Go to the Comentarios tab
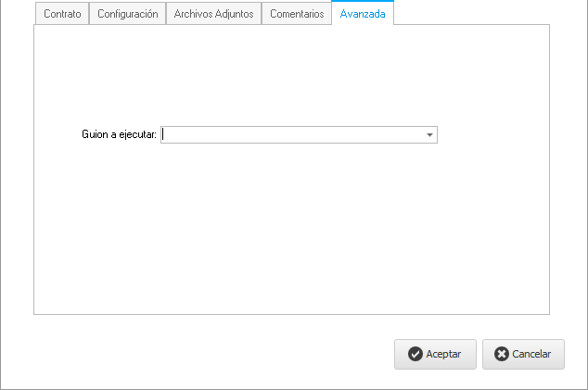 (297, 14)
